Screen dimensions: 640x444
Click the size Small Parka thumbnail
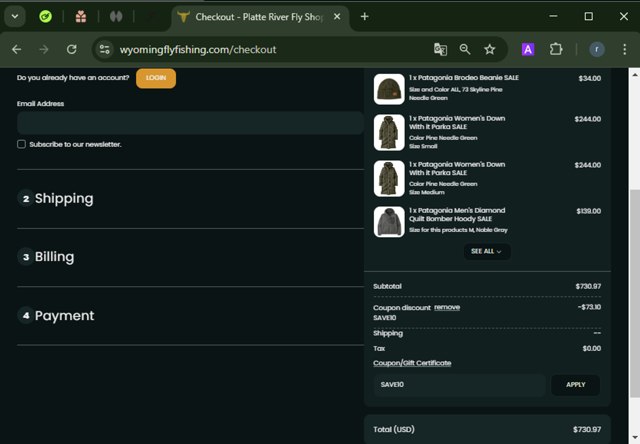(x=389, y=133)
